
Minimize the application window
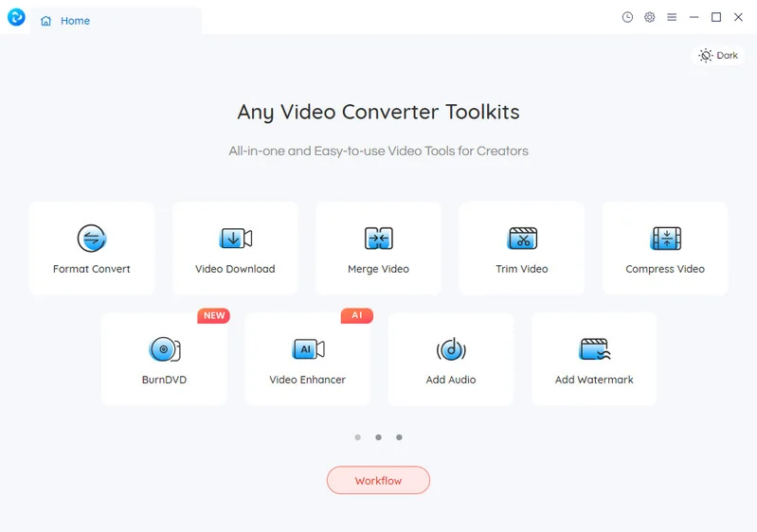694,17
